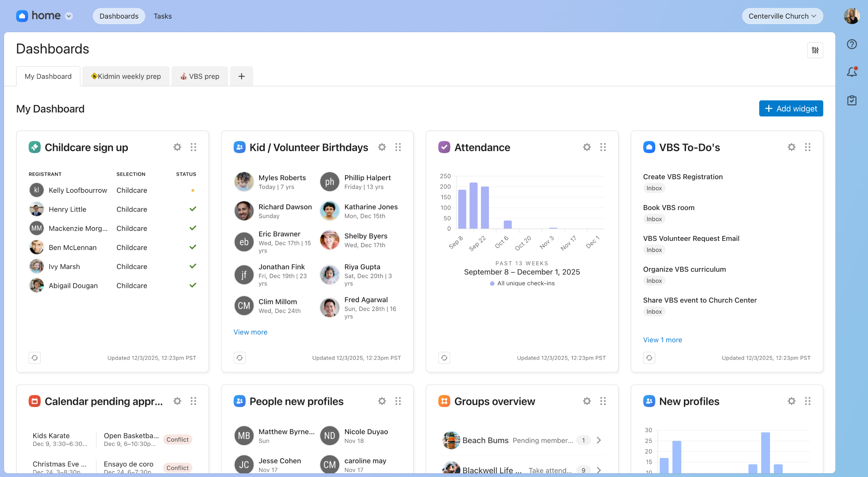The width and height of the screenshot is (868, 477).
Task: Refresh the Kid / Volunteer Birthdays widget
Action: 239,358
